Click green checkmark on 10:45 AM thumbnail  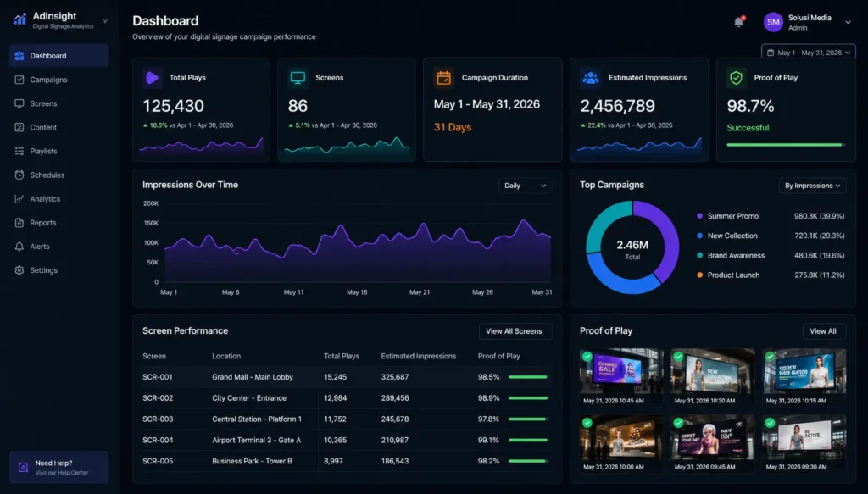(587, 357)
